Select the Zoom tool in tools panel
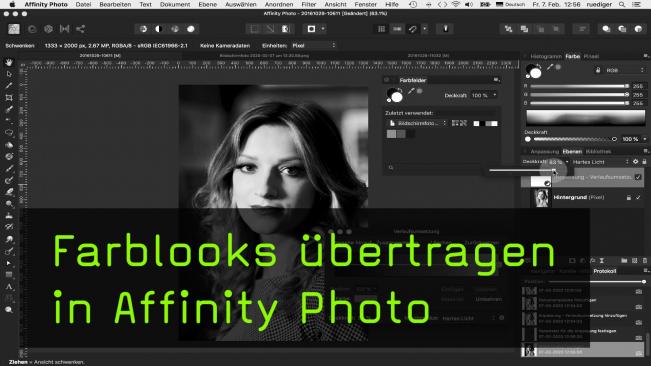 9,310
